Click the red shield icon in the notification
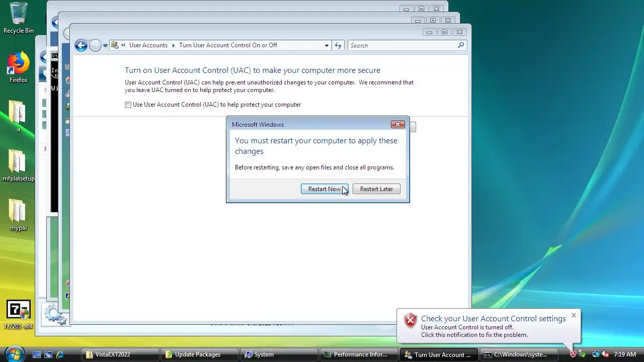Image resolution: width=644 pixels, height=362 pixels. point(411,320)
